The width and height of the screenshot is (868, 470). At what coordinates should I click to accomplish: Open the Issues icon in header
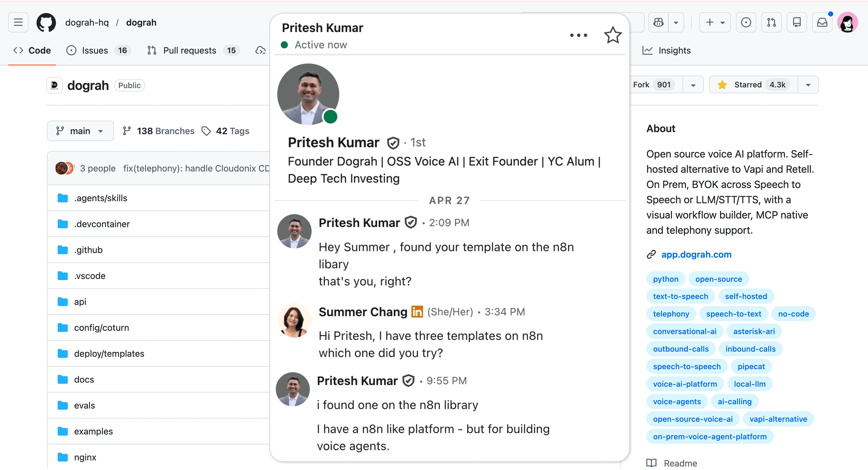746,22
